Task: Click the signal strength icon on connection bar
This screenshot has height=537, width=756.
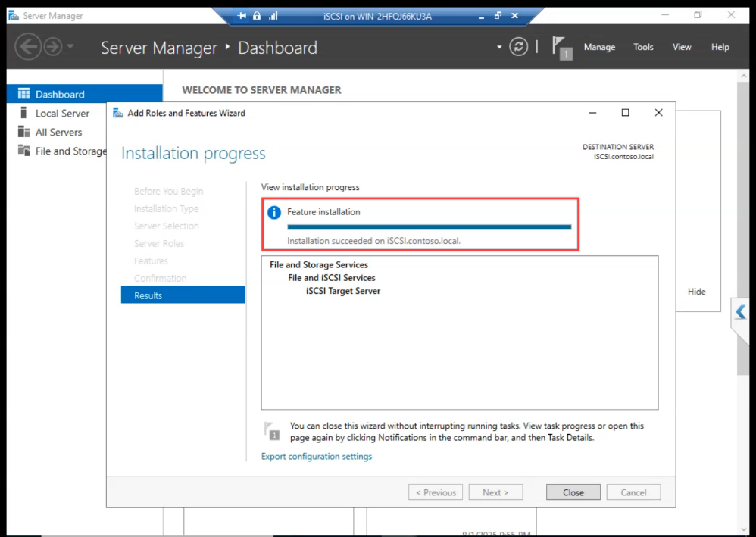Action: point(273,16)
